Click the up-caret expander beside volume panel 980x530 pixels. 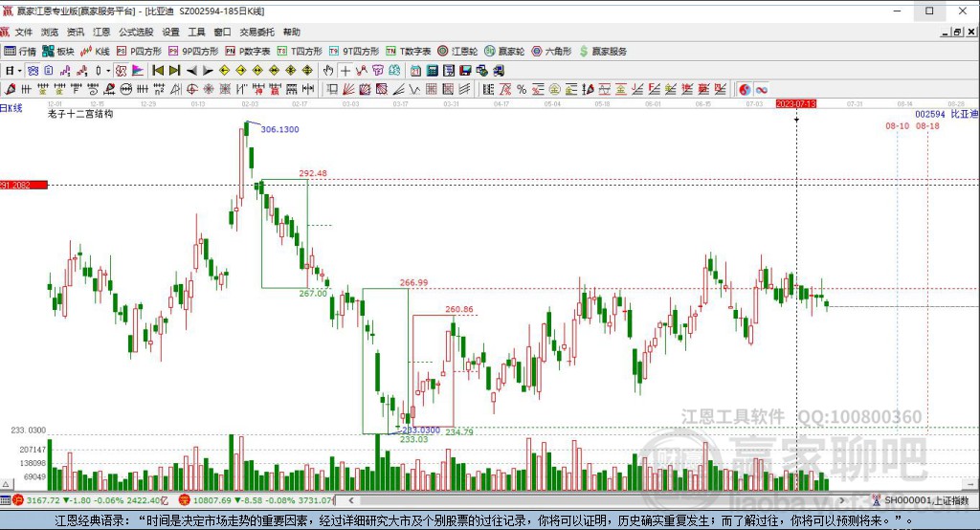click(7, 484)
